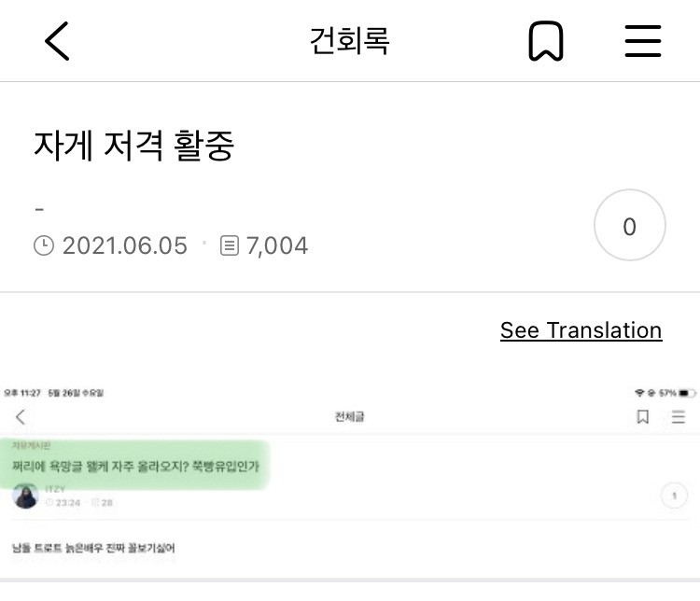Select the green highlighted post title
This screenshot has height=601, width=700.
tap(135, 467)
